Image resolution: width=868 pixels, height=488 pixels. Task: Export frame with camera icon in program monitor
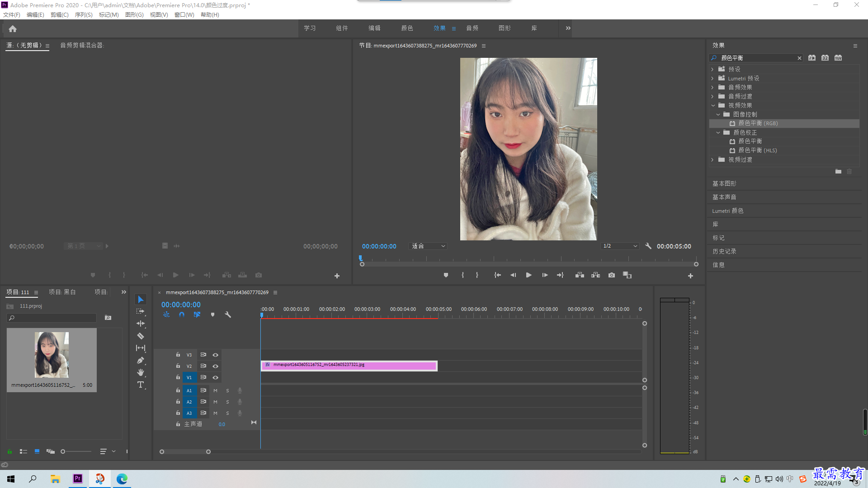tap(612, 275)
